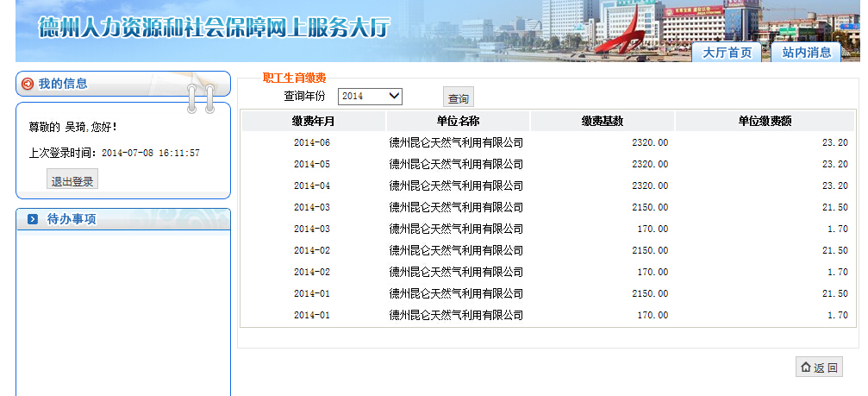The height and width of the screenshot is (396, 868).
Task: Click the 我的信息 panel header
Action: [123, 84]
